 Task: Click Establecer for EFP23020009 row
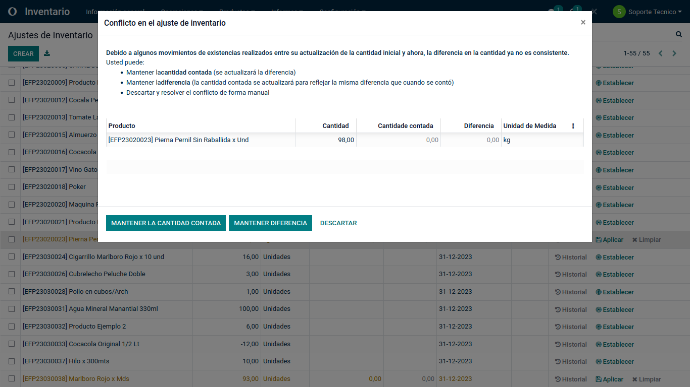click(x=615, y=83)
